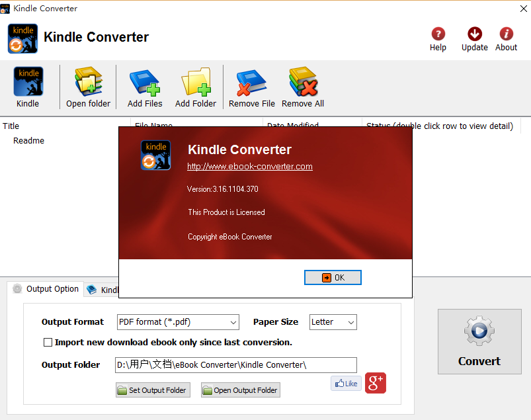Open folder via toolbar icon
The width and height of the screenshot is (531, 420).
(88, 82)
